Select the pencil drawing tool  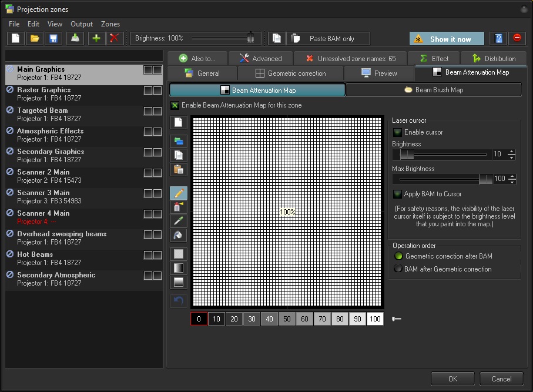(179, 193)
